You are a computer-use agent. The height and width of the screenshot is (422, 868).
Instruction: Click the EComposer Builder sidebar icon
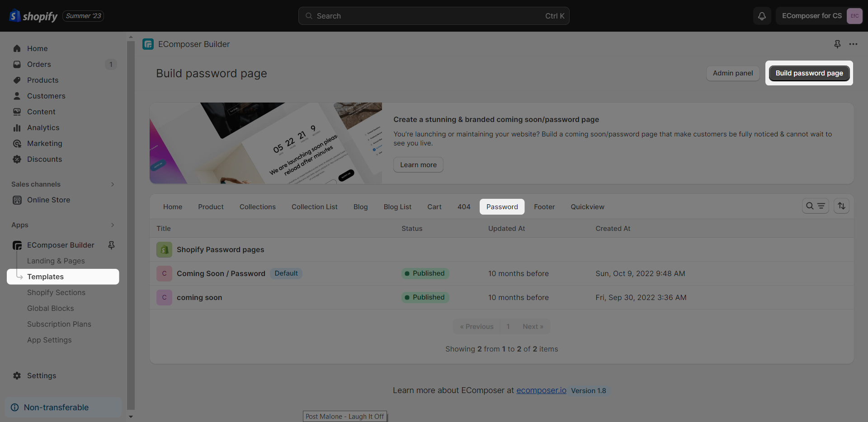pyautogui.click(x=17, y=245)
